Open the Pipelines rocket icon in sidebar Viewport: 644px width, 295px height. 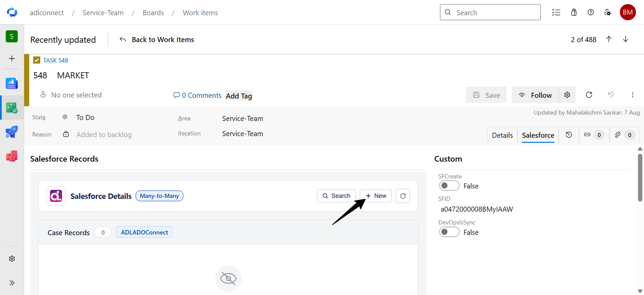pyautogui.click(x=12, y=132)
